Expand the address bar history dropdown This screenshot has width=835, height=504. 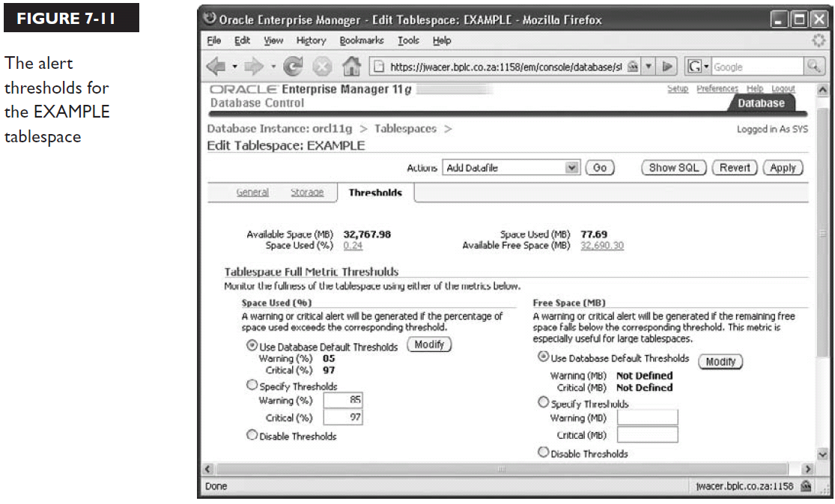tap(649, 66)
